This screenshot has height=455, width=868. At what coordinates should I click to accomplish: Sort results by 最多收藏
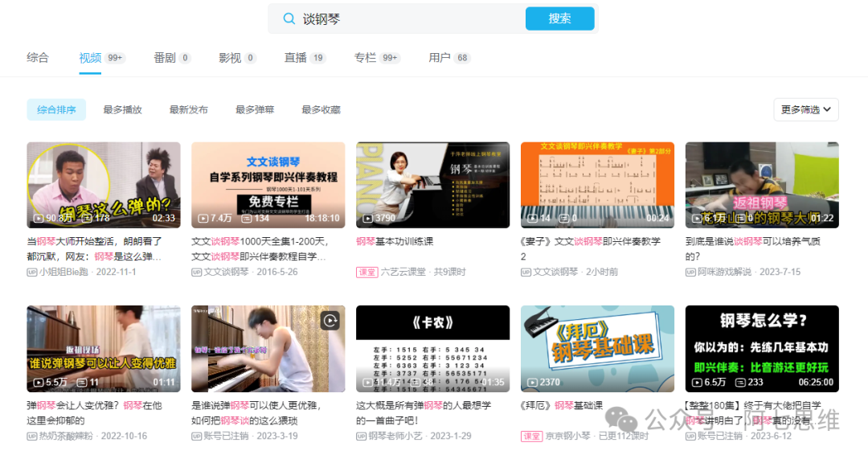(x=321, y=109)
